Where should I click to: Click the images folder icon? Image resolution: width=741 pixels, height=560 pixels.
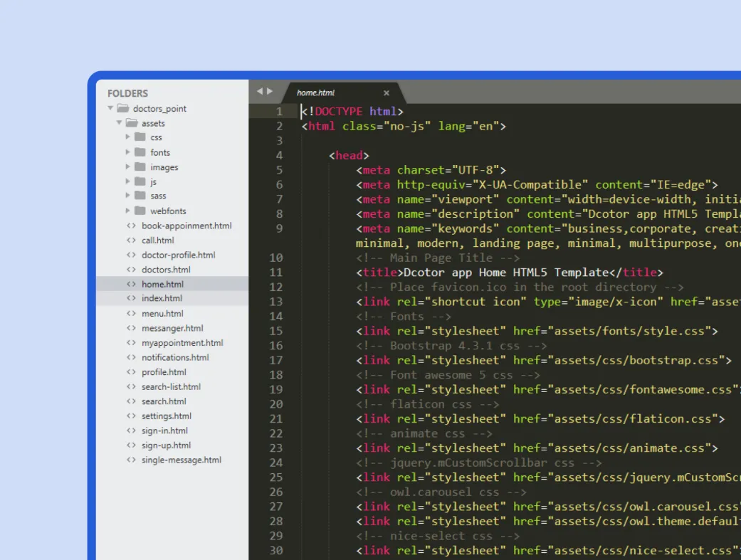tap(140, 167)
